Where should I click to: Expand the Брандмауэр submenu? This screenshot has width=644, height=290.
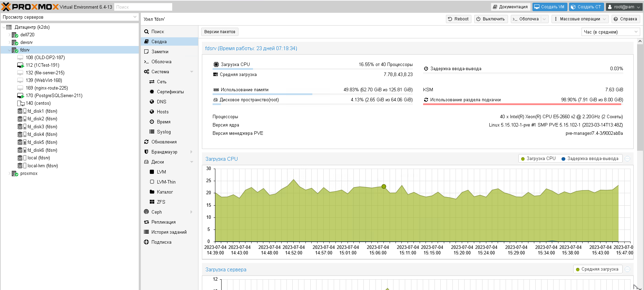click(x=192, y=152)
